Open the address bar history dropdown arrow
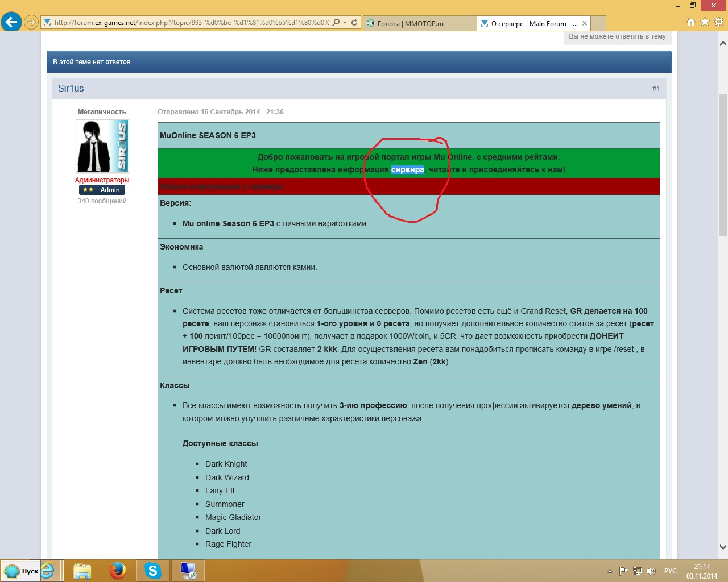This screenshot has width=728, height=582. (x=345, y=23)
